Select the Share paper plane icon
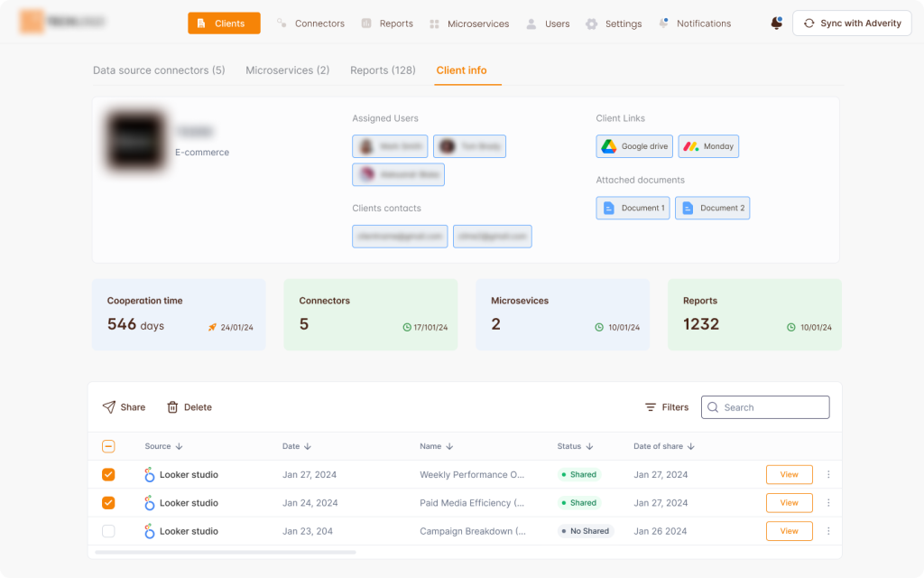This screenshot has height=578, width=924. [x=108, y=407]
